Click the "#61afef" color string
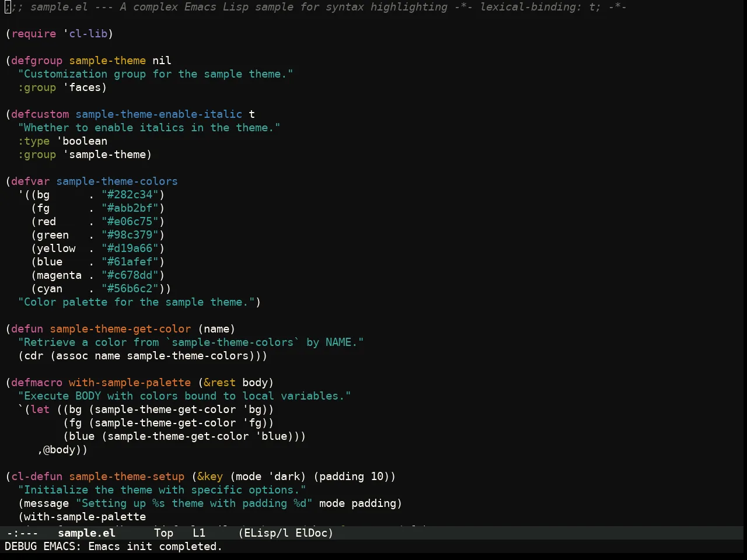Viewport: 747px width, 560px height. (x=130, y=262)
